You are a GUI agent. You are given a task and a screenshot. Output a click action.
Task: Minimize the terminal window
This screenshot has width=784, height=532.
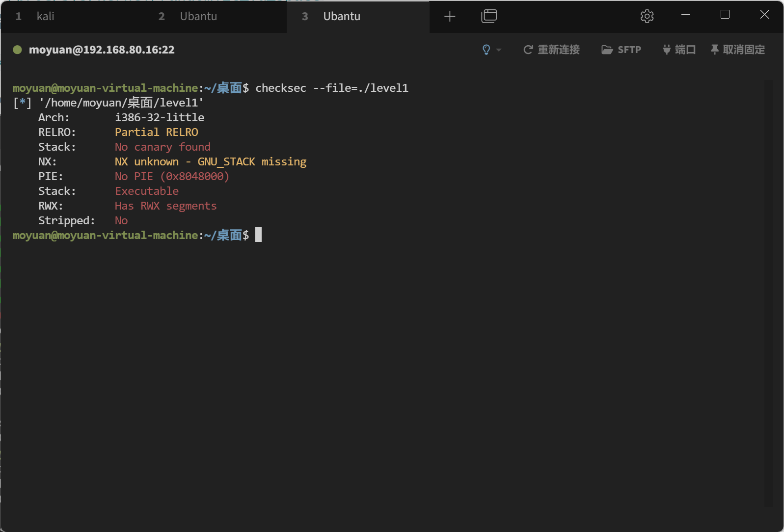coord(686,15)
